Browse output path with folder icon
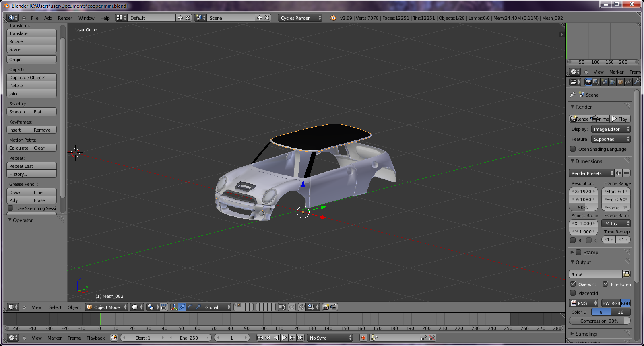This screenshot has width=644, height=346. click(x=626, y=274)
